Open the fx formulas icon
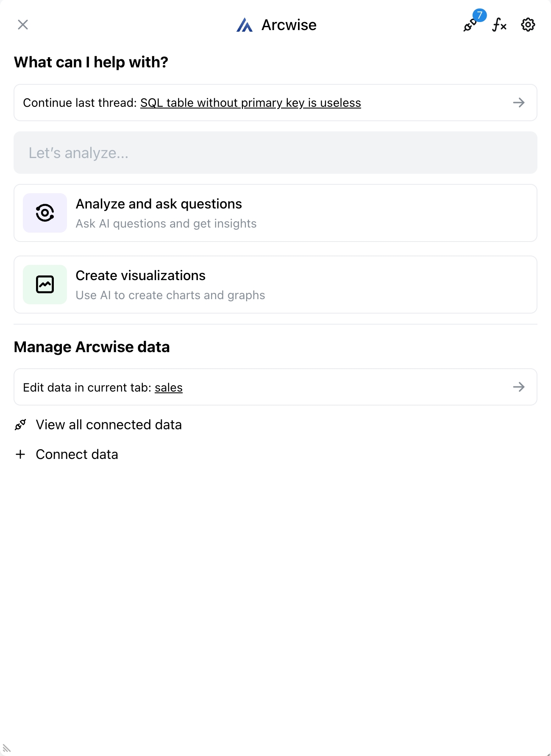551x756 pixels. tap(499, 25)
